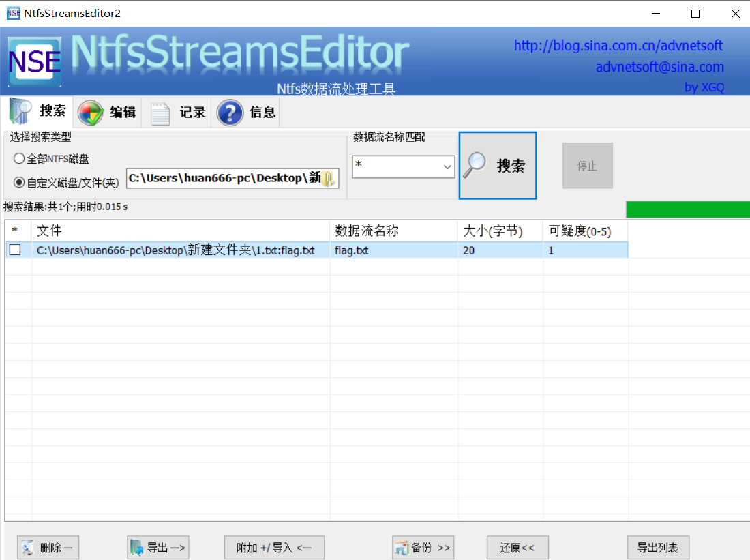Image resolution: width=750 pixels, height=560 pixels.
Task: Sort by 大小(字节) column header
Action: pos(500,231)
